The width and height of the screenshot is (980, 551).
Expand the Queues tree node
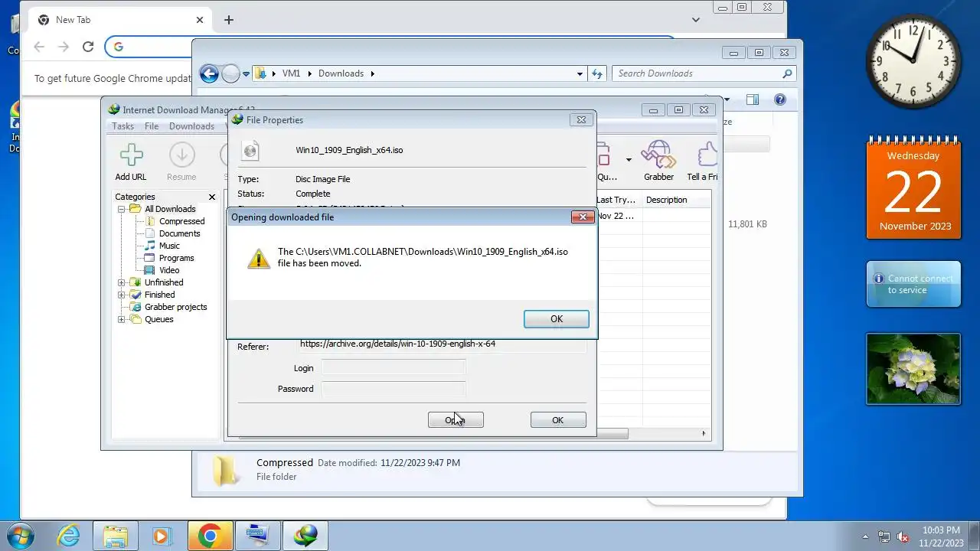tap(121, 319)
